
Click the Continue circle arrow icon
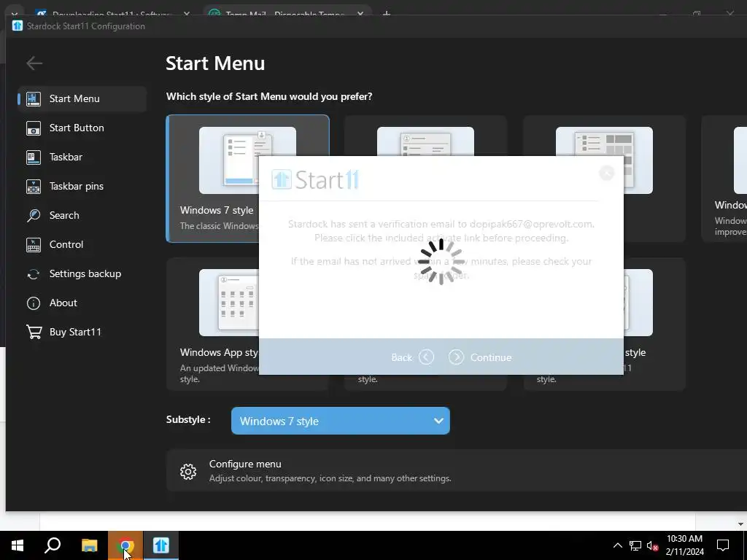click(456, 357)
